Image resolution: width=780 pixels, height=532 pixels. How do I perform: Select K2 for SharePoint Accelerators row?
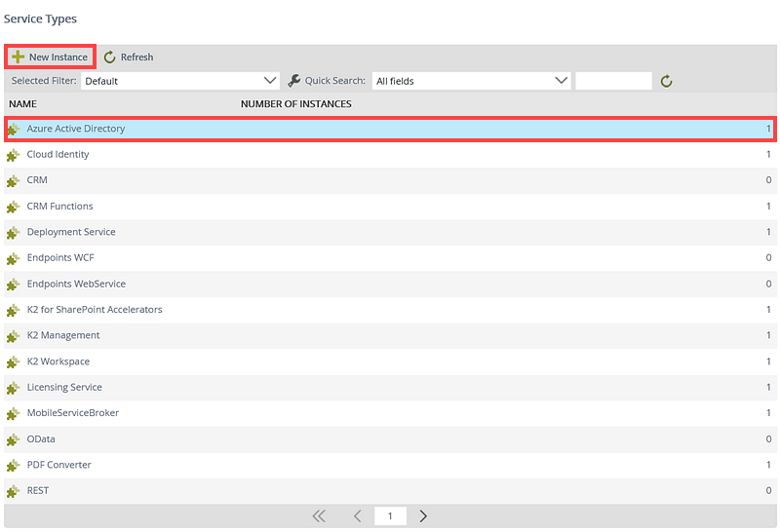click(390, 310)
